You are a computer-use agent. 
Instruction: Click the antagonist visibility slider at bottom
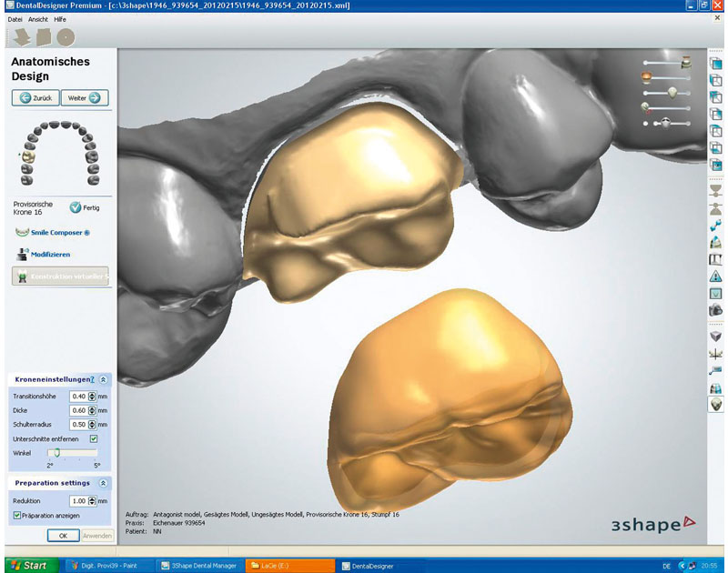667,124
